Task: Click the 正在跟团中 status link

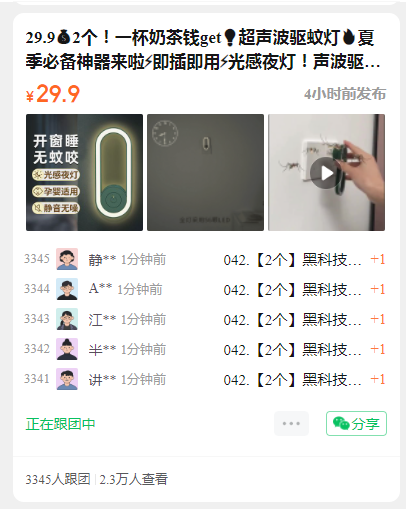Action: coord(60,424)
